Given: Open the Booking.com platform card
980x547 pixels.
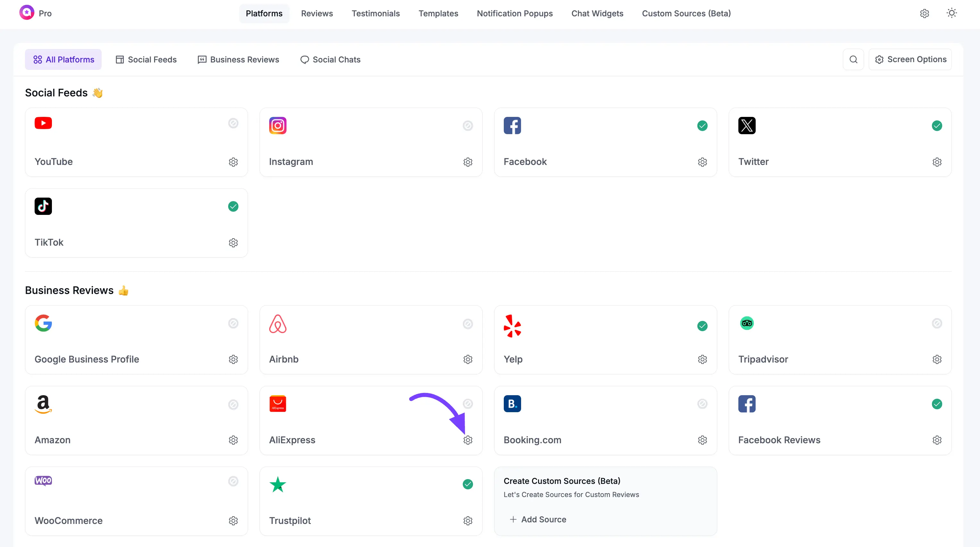Looking at the screenshot, I should 605,420.
